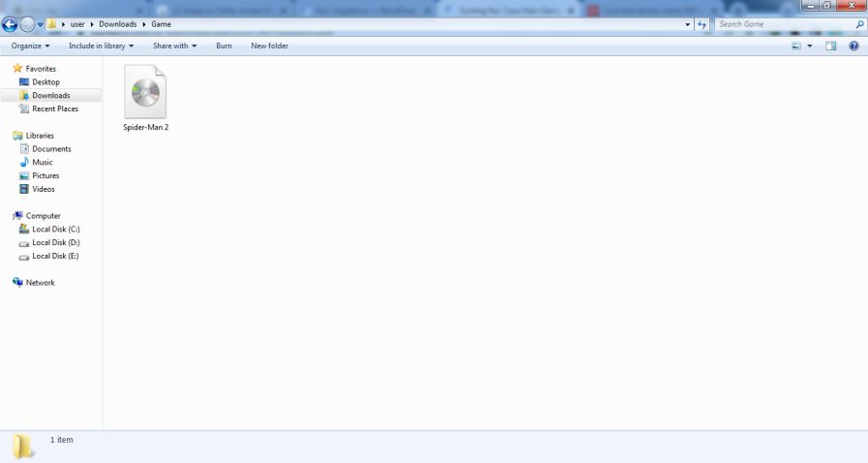Select Computer in the navigation pane
This screenshot has width=868, height=463.
point(44,216)
